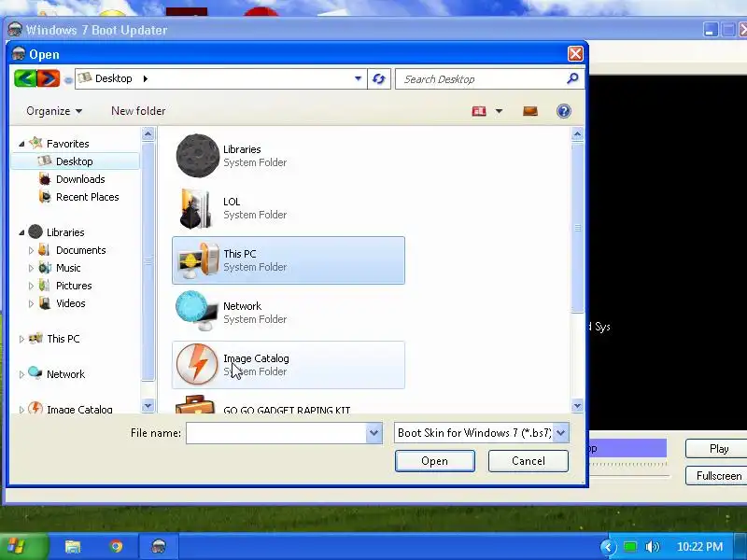Select Recent Places text in sidebar
The image size is (747, 560).
(x=87, y=197)
